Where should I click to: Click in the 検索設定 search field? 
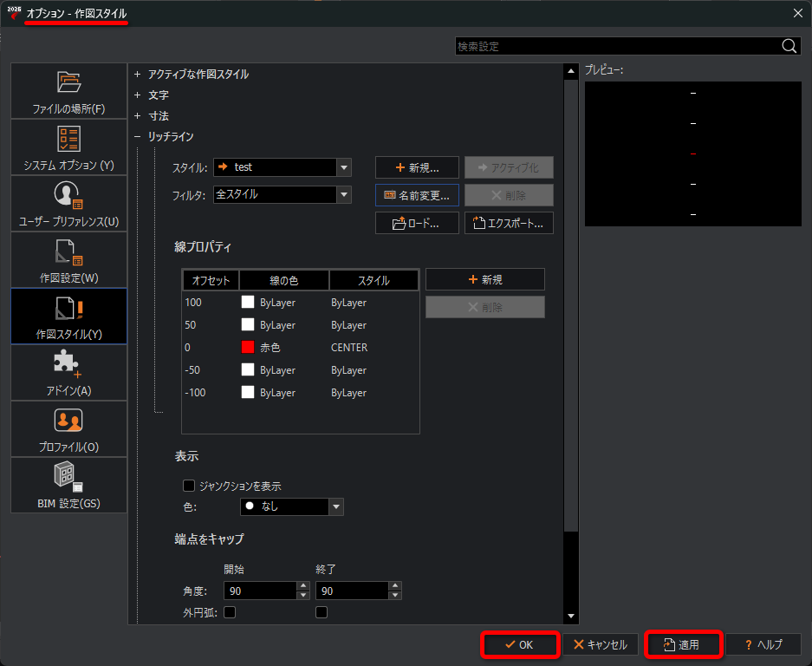[617, 46]
